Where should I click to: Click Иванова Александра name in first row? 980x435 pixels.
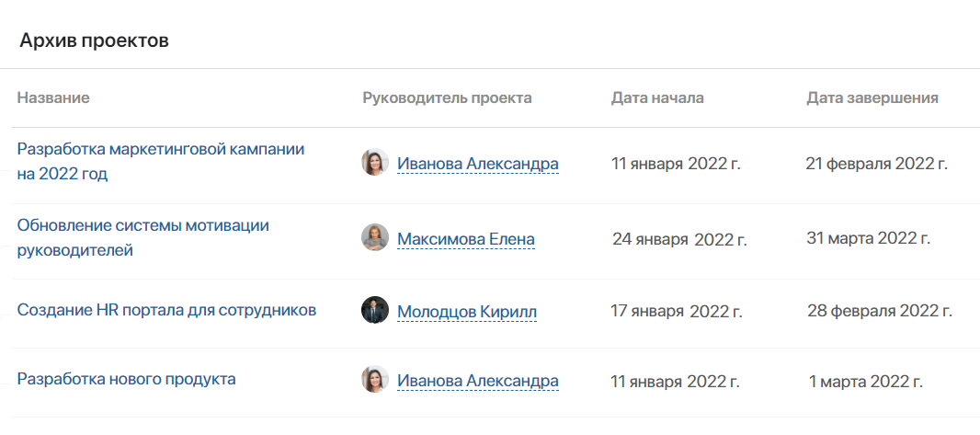click(478, 164)
